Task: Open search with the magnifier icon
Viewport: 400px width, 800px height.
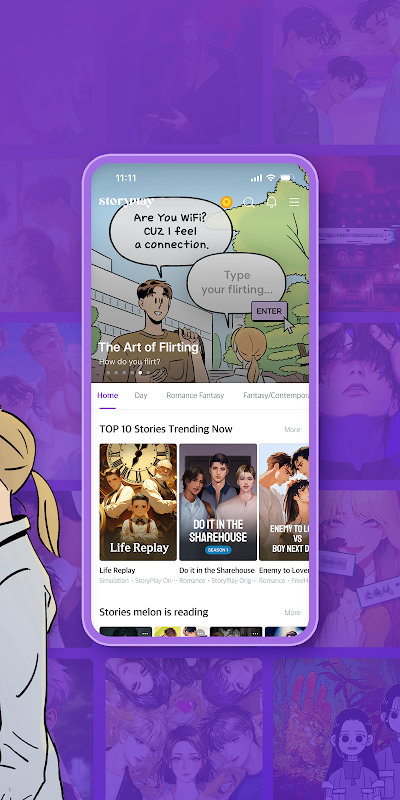Action: [x=248, y=203]
